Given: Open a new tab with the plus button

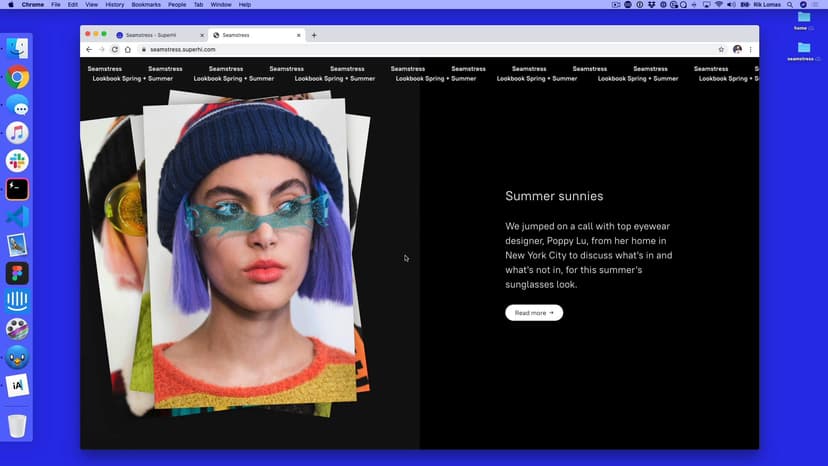Looking at the screenshot, I should [x=314, y=35].
